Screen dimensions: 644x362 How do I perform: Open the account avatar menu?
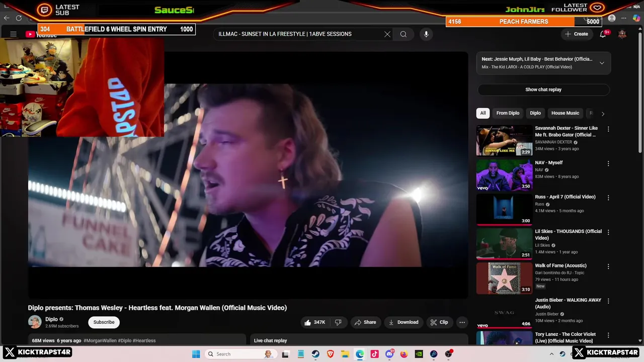(x=622, y=34)
